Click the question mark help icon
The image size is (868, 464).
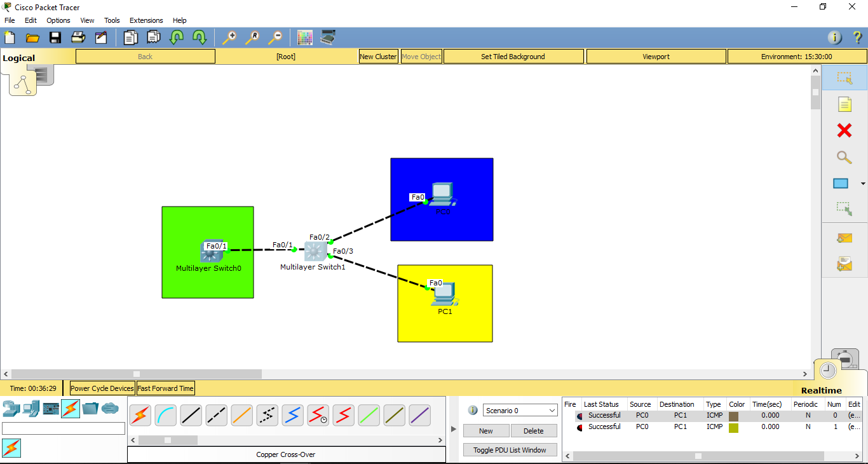coord(857,38)
